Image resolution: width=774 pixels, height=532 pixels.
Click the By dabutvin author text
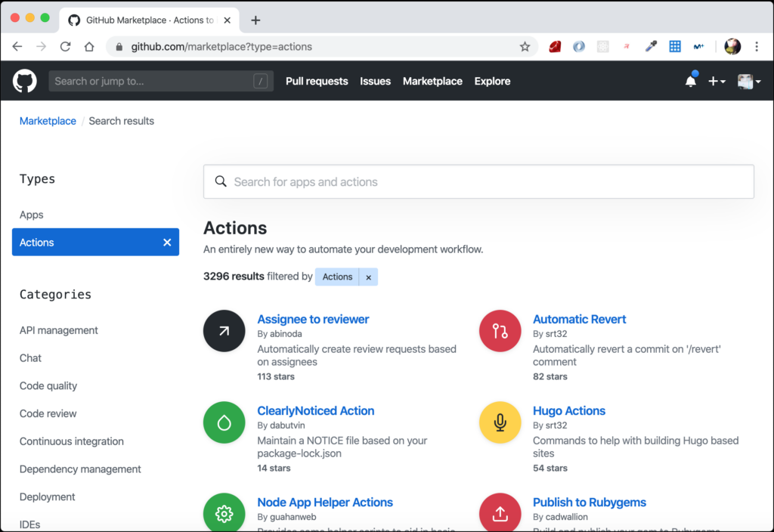[x=281, y=425]
